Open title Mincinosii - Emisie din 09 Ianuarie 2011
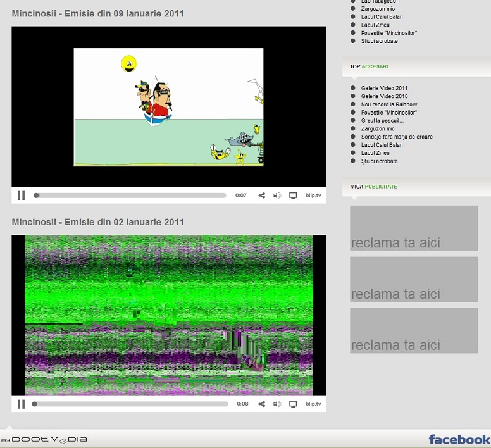Screen dimensions: 491x448 [97, 14]
